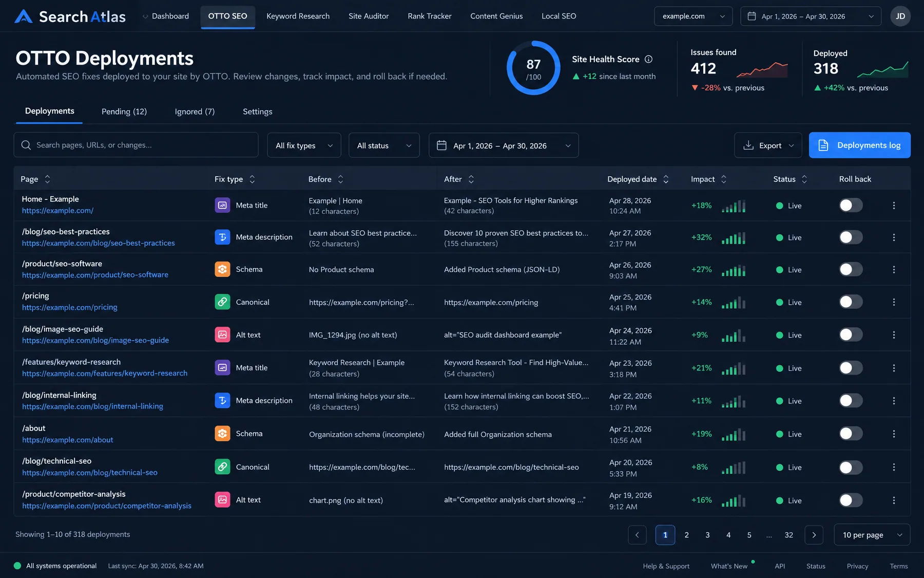
Task: Toggle roll back for /blog/seo-best-practices
Action: [851, 237]
